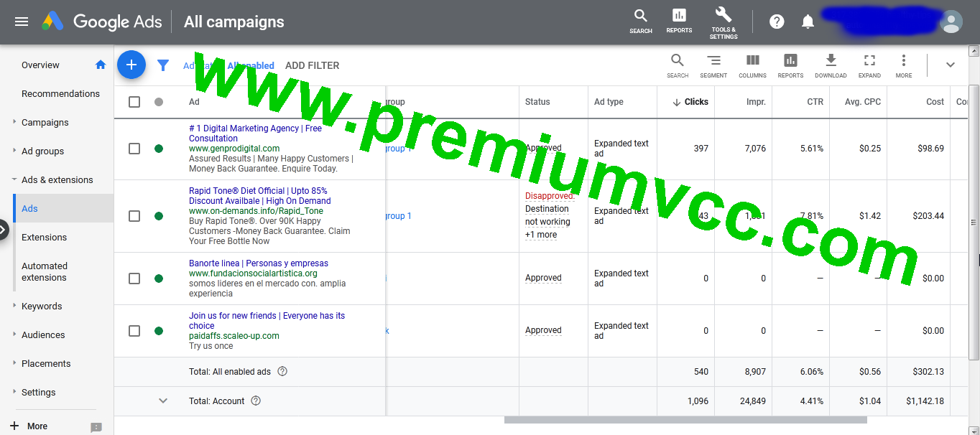Open the main navigation hamburger menu

(x=21, y=21)
